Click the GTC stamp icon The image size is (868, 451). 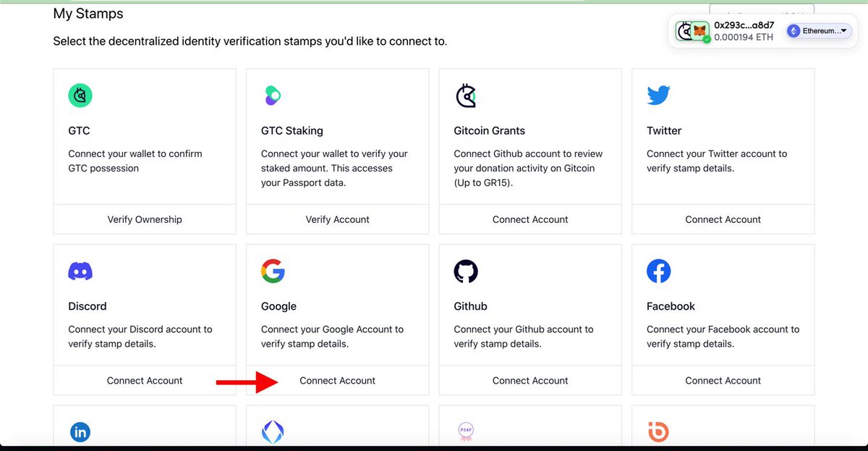(x=80, y=96)
